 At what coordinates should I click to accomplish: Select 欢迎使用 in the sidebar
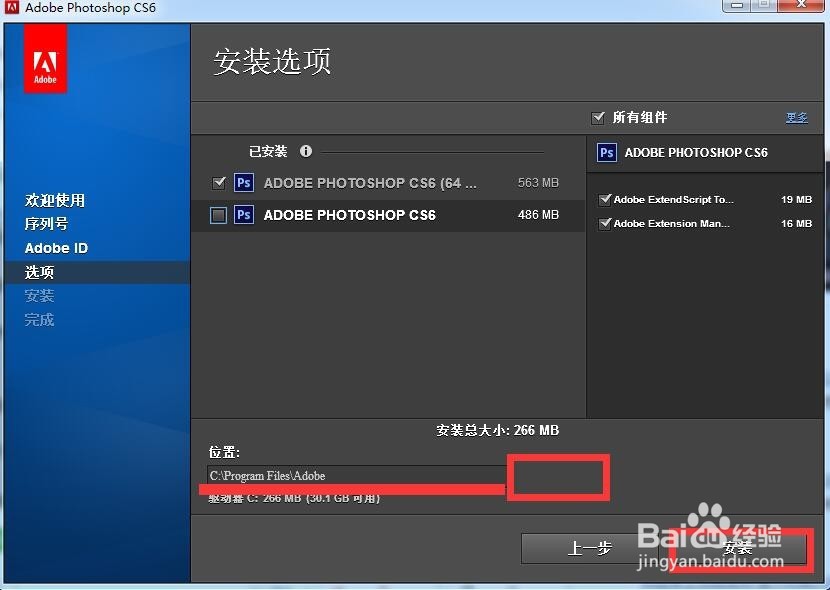point(54,200)
